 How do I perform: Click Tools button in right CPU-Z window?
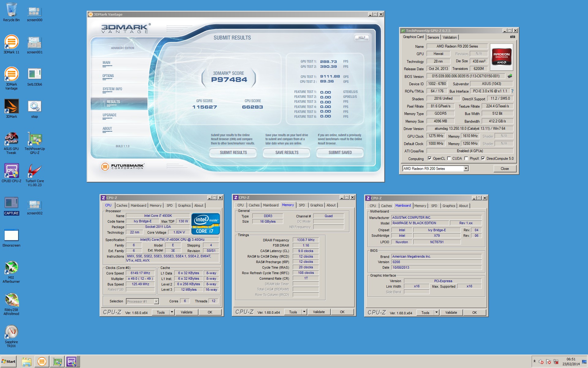[x=425, y=312]
